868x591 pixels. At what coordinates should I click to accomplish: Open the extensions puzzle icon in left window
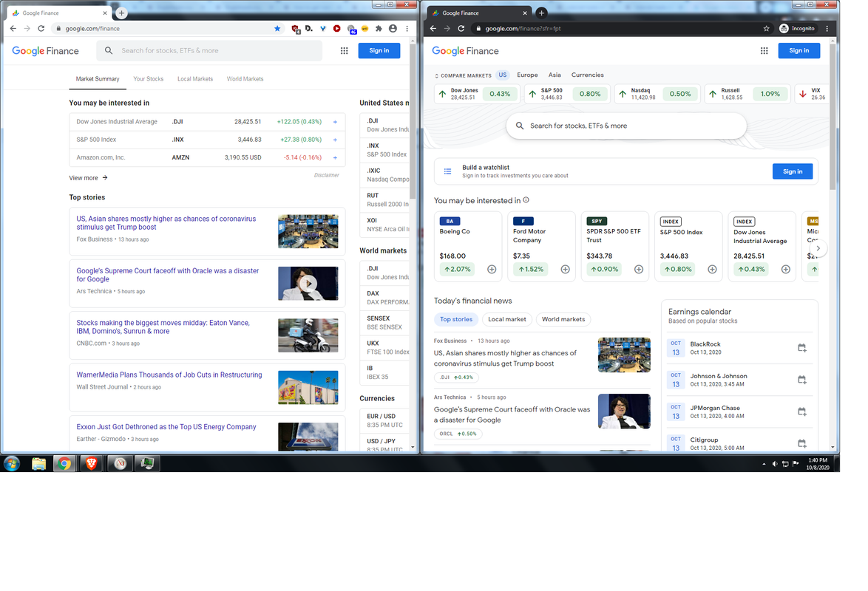(x=379, y=28)
